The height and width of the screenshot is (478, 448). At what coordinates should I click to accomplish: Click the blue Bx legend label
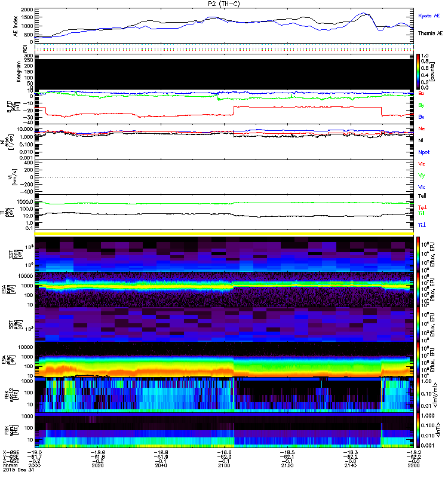(x=421, y=117)
